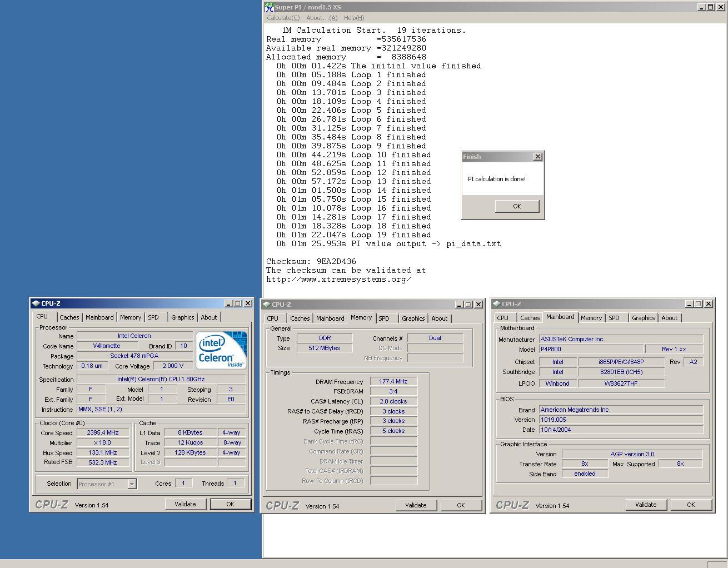
Task: Click Validate in the Mainboard CPU-Z window
Action: tap(646, 505)
